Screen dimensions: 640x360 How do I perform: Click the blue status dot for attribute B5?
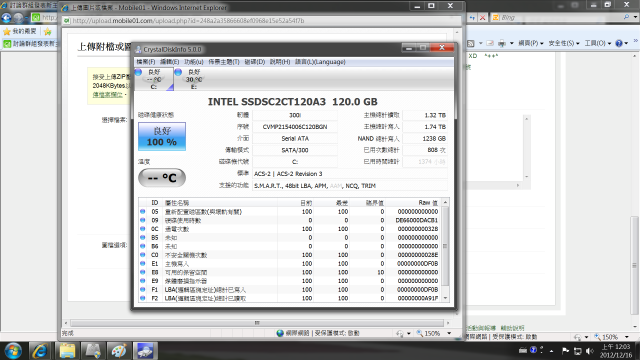(142, 237)
